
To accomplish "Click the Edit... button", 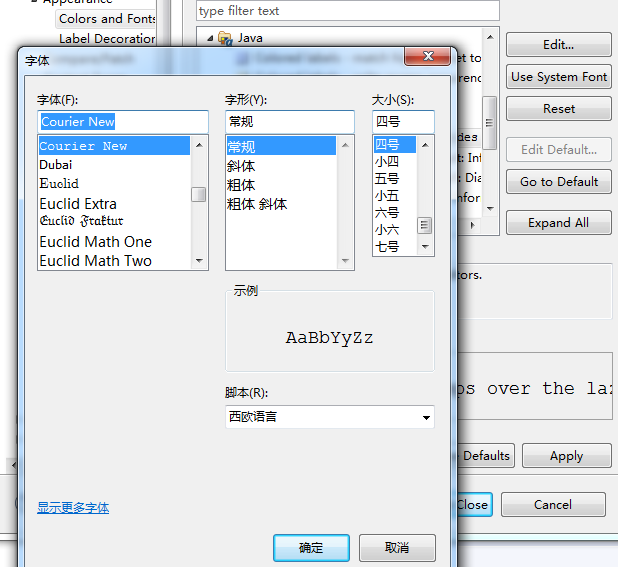I will [559, 45].
